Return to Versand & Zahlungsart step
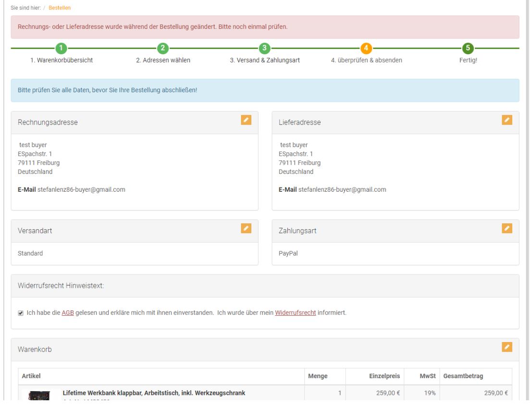The height and width of the screenshot is (407, 532). tap(265, 60)
